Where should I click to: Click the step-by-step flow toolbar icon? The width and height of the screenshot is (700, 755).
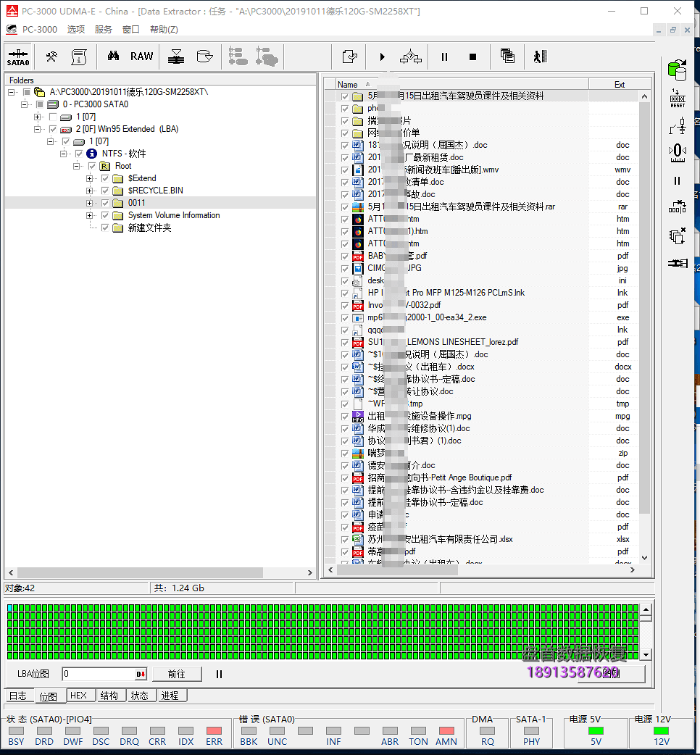[411, 57]
